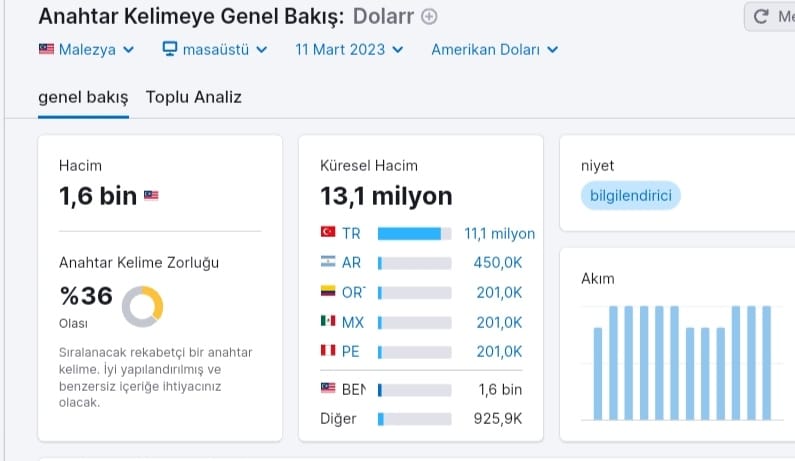Click the 11,1 milyon volume link
Image resolution: width=795 pixels, height=461 pixels.
[x=499, y=233]
